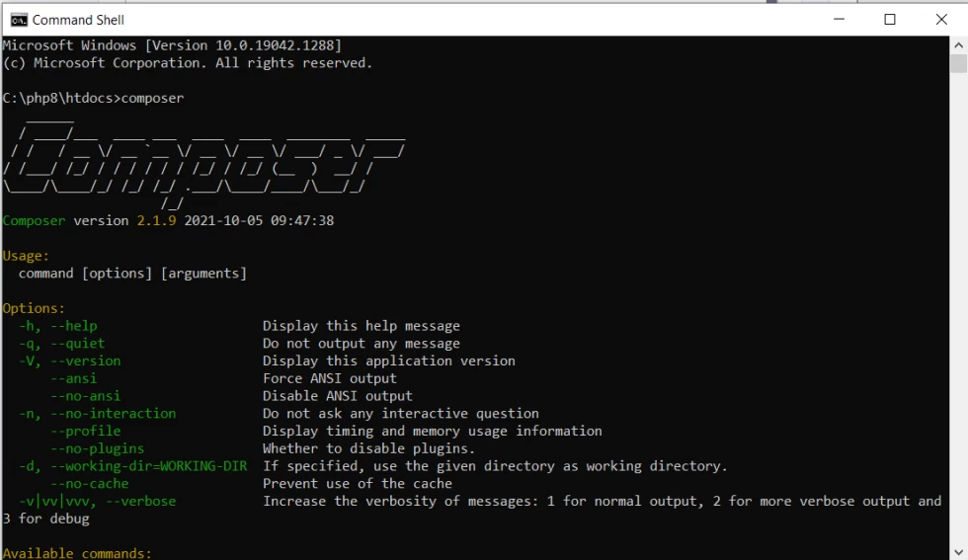This screenshot has width=968, height=560.
Task: Close the Command Shell window
Action: coord(940,19)
